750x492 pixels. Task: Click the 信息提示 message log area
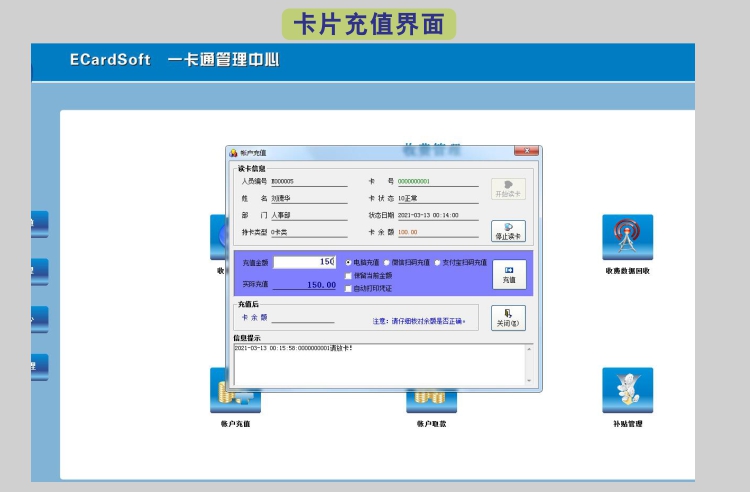(379, 364)
